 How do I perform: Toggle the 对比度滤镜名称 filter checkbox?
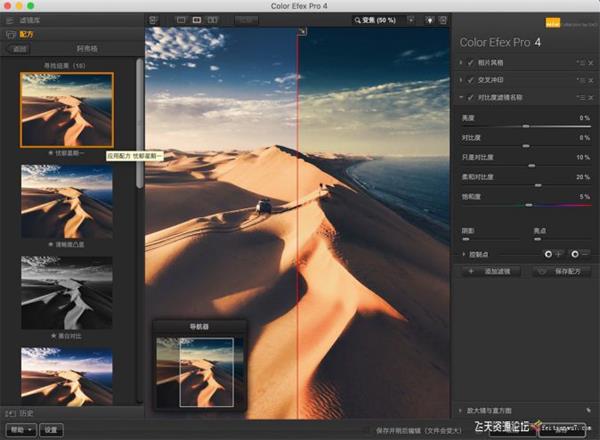[x=471, y=97]
